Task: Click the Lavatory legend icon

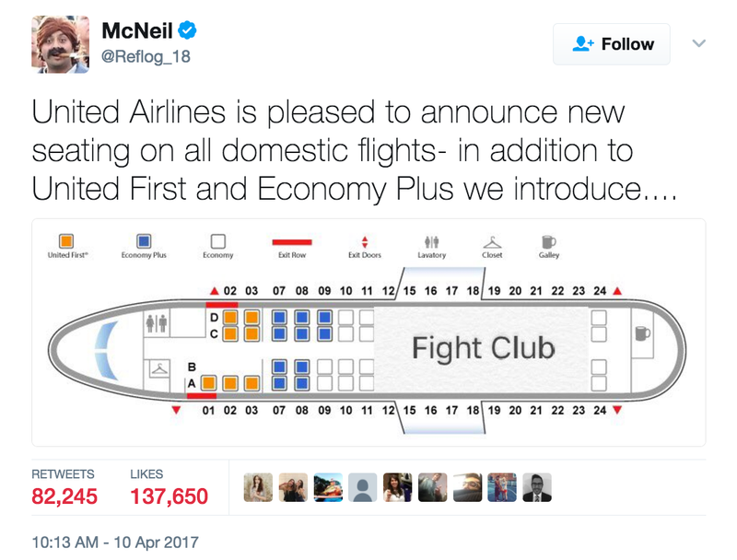Action: (x=431, y=241)
